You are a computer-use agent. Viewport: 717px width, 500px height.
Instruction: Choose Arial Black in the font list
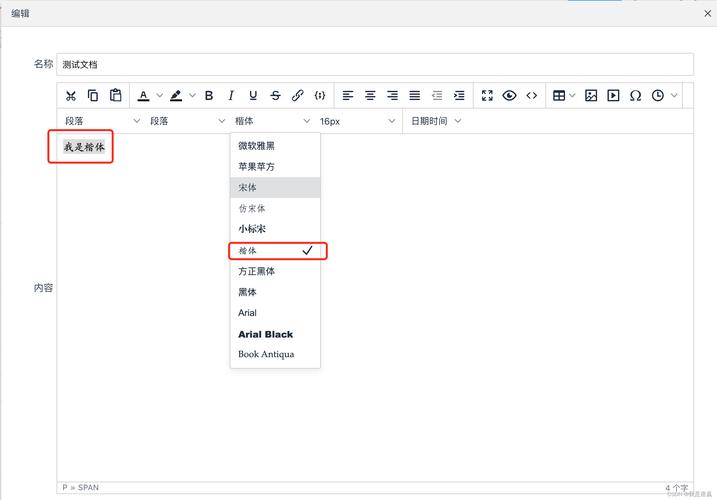click(265, 334)
